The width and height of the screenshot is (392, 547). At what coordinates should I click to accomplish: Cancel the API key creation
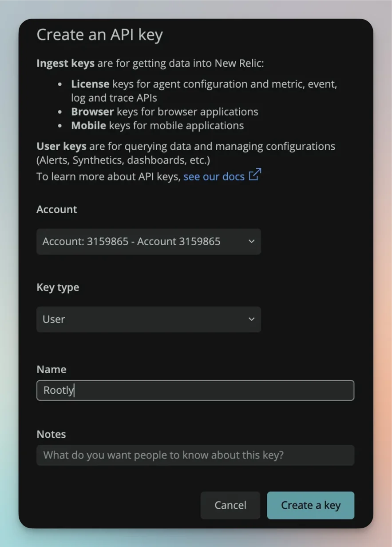pos(230,505)
